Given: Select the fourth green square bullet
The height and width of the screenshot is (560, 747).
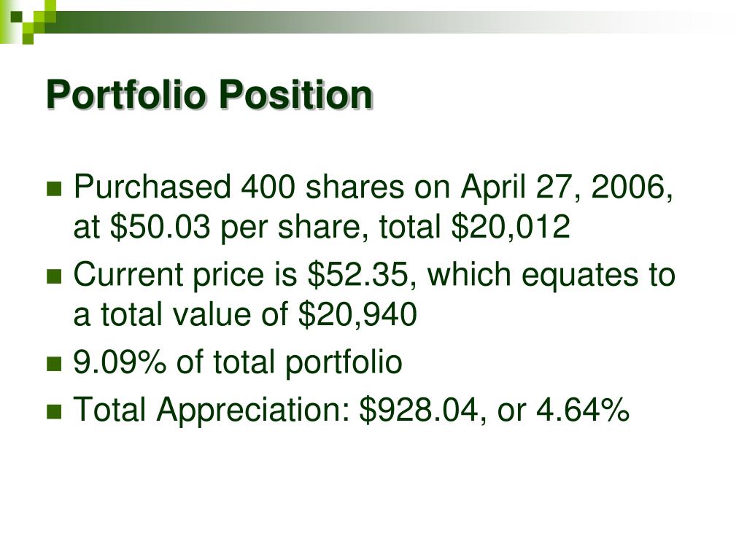Looking at the screenshot, I should (55, 411).
